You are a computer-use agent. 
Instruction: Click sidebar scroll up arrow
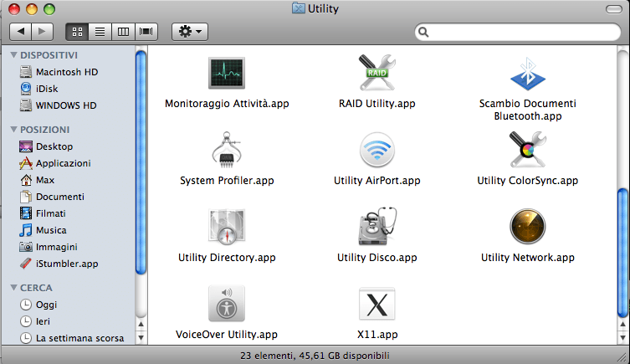141,324
